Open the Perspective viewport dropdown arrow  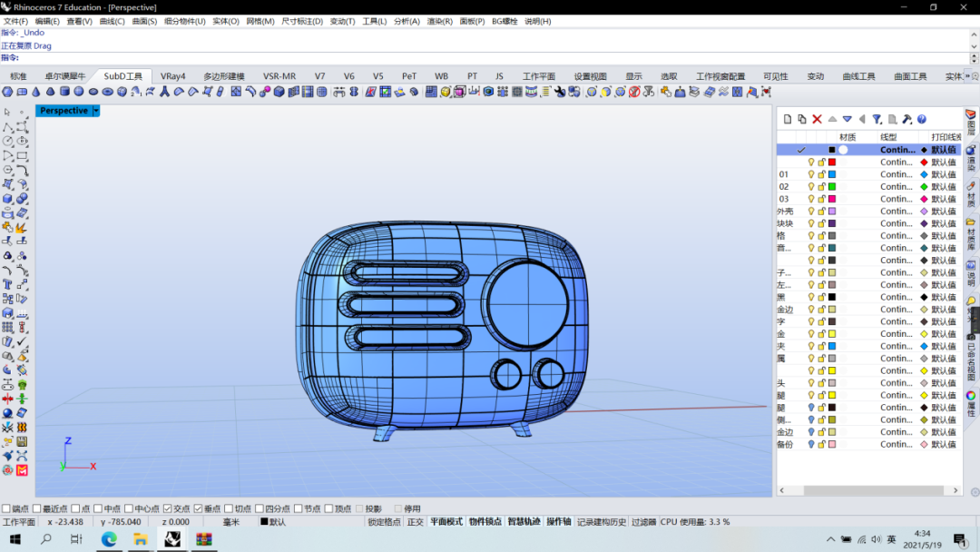96,111
